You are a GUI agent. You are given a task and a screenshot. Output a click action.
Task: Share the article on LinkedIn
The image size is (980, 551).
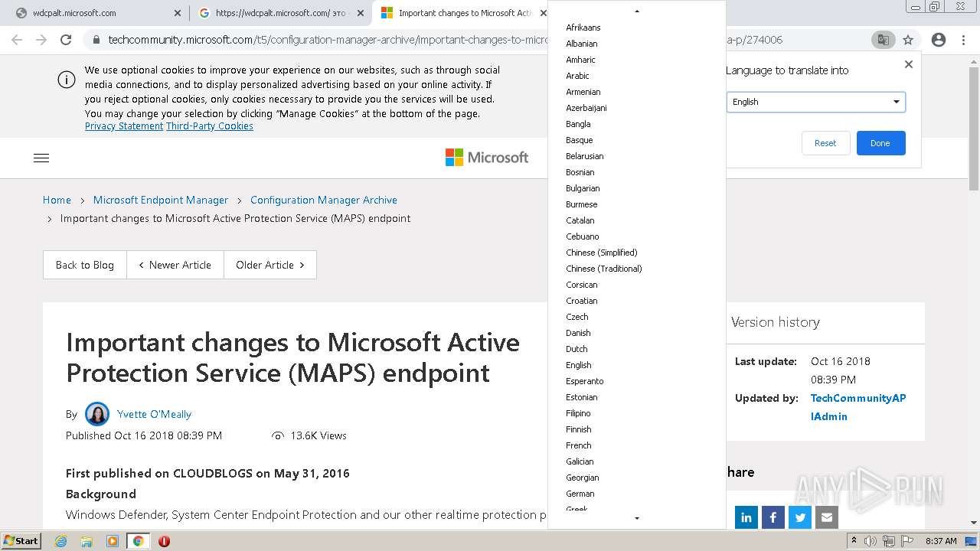746,517
